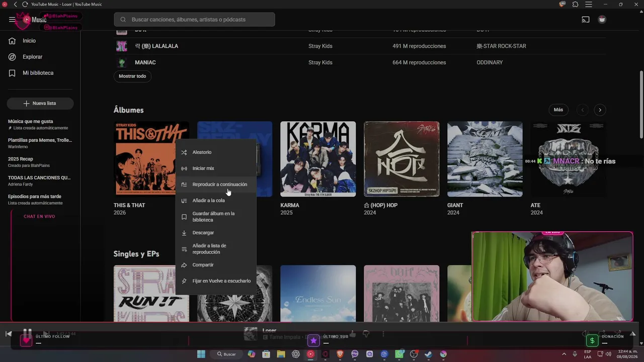644x362 pixels.
Task: Open Episodios para más tarde playlist
Action: click(x=40, y=200)
